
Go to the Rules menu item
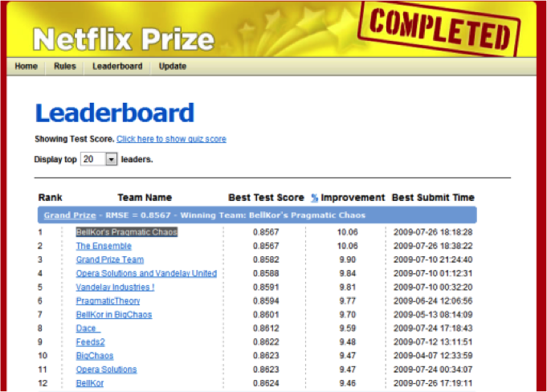(65, 66)
